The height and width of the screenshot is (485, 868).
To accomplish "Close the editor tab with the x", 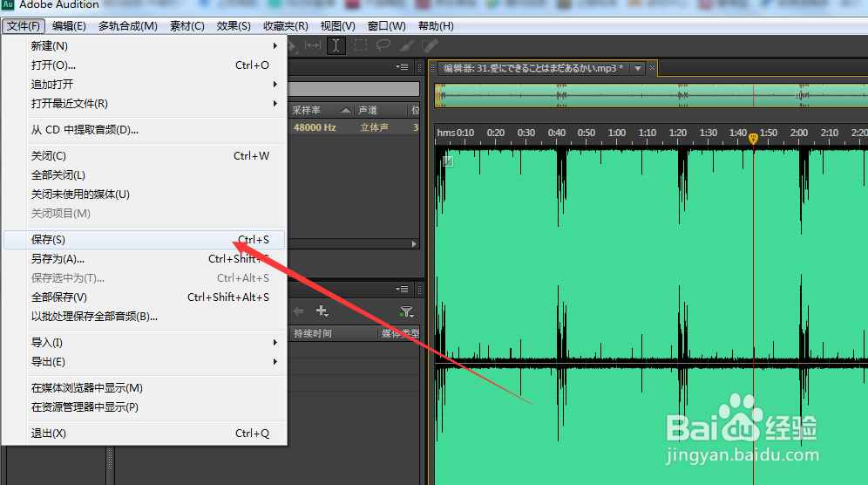I will (652, 68).
